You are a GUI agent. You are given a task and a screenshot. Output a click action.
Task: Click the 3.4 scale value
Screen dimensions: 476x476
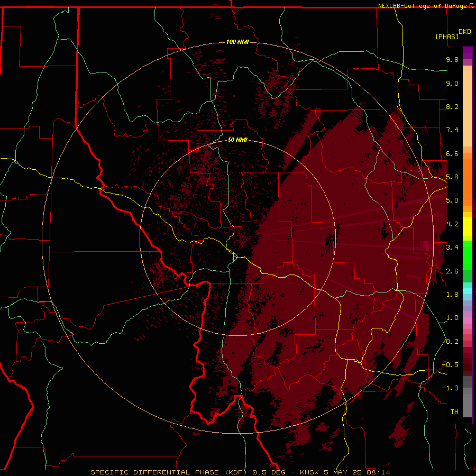(x=452, y=248)
